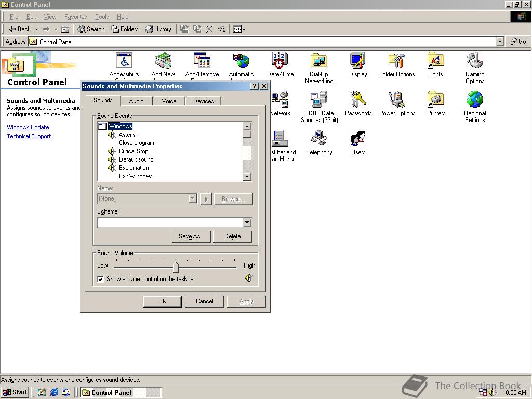Click the Go button
532x399 pixels.
(518, 42)
